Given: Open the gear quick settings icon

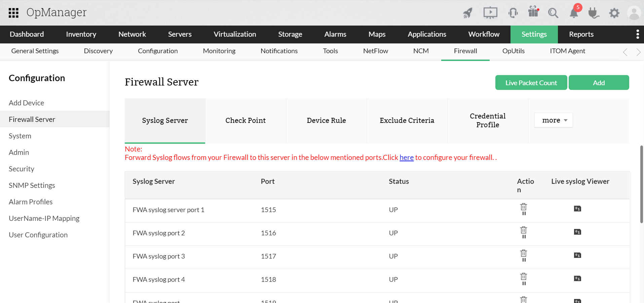Looking at the screenshot, I should point(614,13).
